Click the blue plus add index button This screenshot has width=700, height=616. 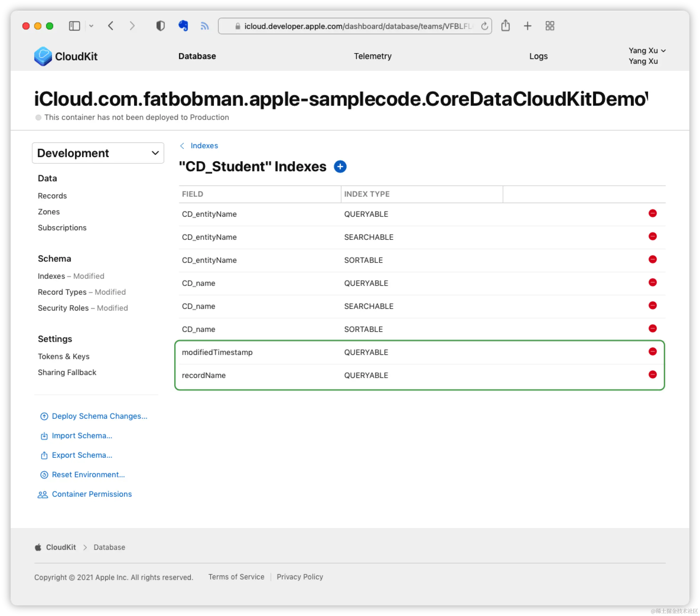(x=340, y=167)
